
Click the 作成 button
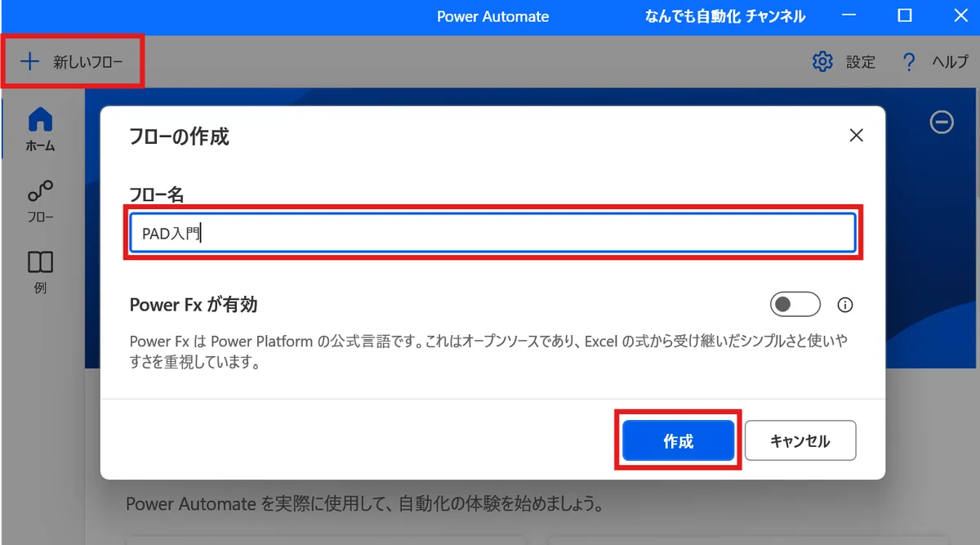678,440
